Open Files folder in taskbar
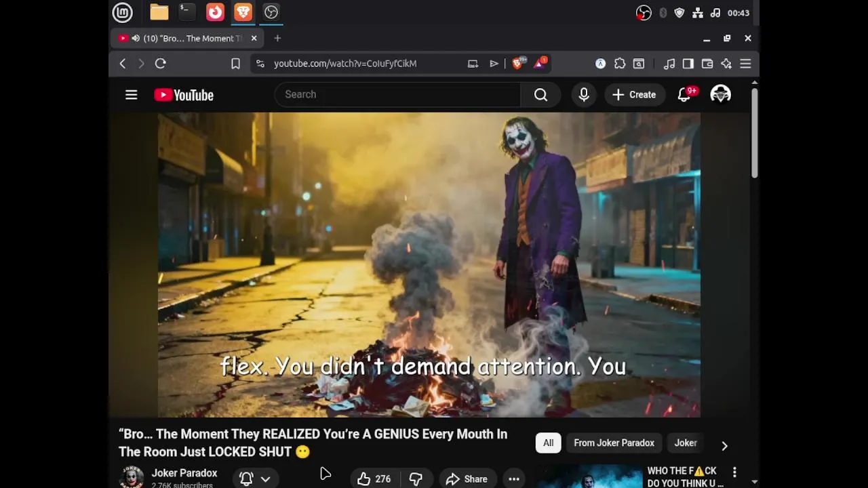The image size is (868, 488). point(159,12)
